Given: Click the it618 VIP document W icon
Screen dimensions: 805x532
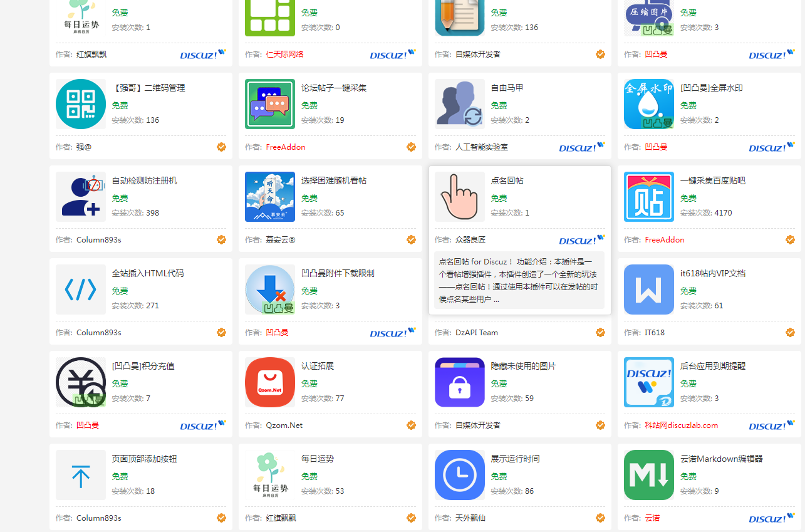Looking at the screenshot, I should (x=649, y=289).
